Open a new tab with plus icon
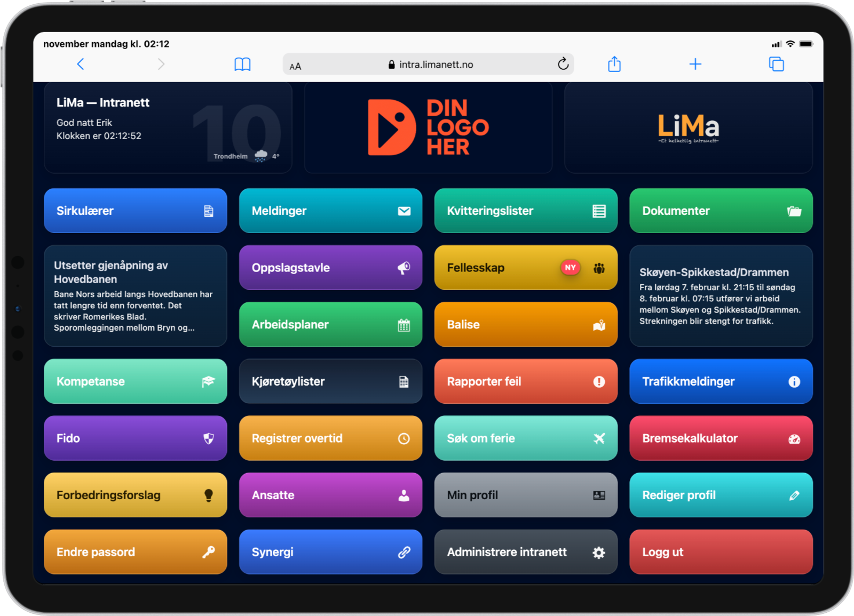Screen dimensions: 854x616 [x=695, y=65]
